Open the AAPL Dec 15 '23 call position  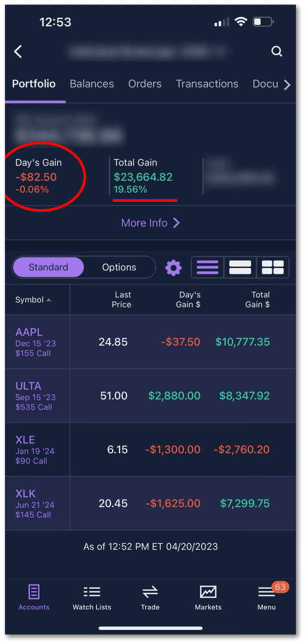click(36, 342)
